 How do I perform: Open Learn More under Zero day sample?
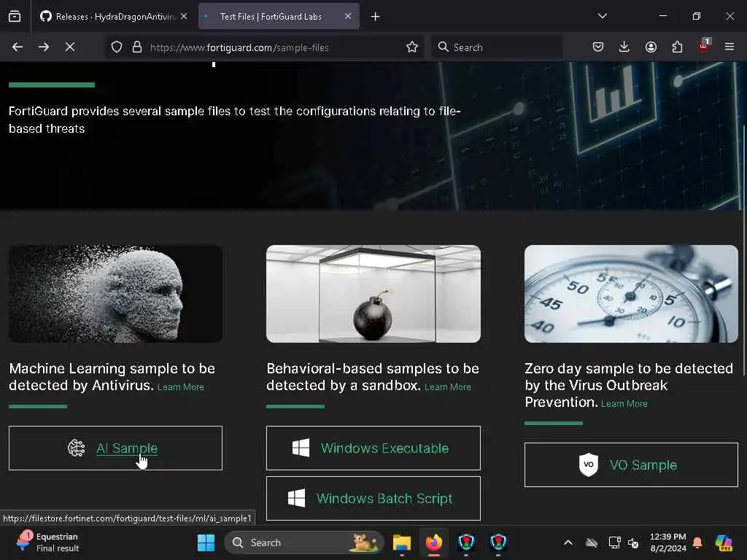coord(624,404)
